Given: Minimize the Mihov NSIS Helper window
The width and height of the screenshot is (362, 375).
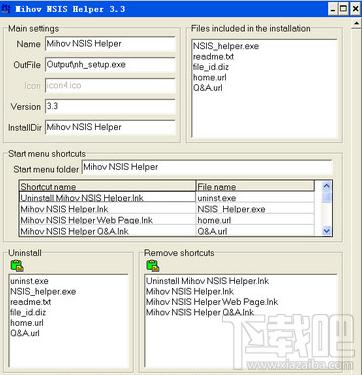Looking at the screenshot, I should (x=333, y=9).
